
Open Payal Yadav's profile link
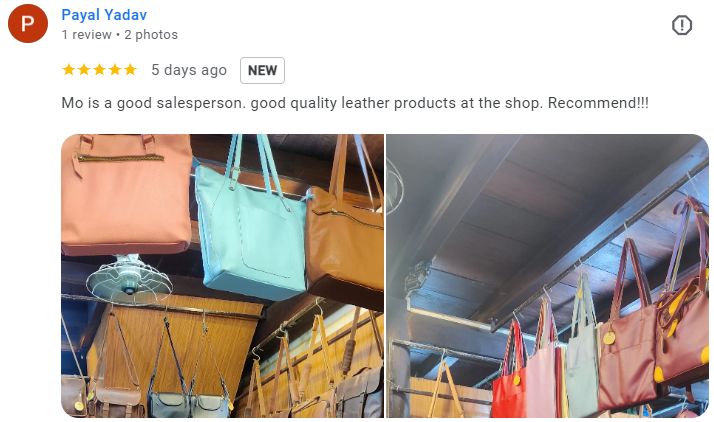coord(104,15)
